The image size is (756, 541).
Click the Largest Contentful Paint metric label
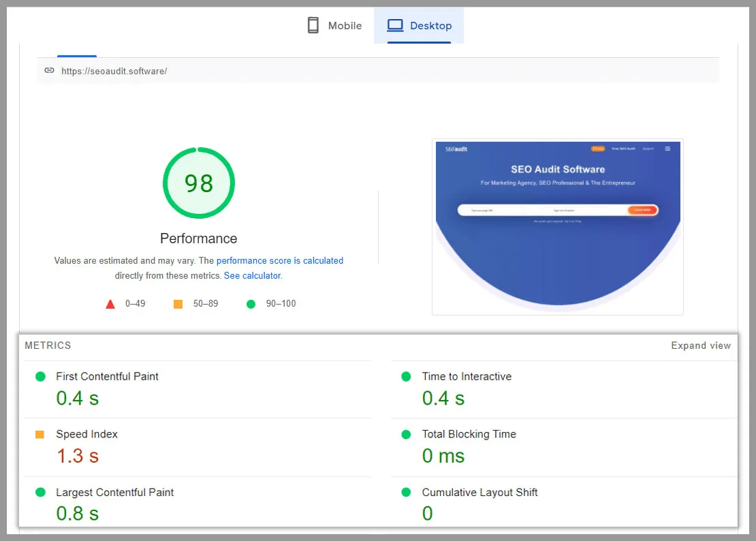pyautogui.click(x=114, y=493)
